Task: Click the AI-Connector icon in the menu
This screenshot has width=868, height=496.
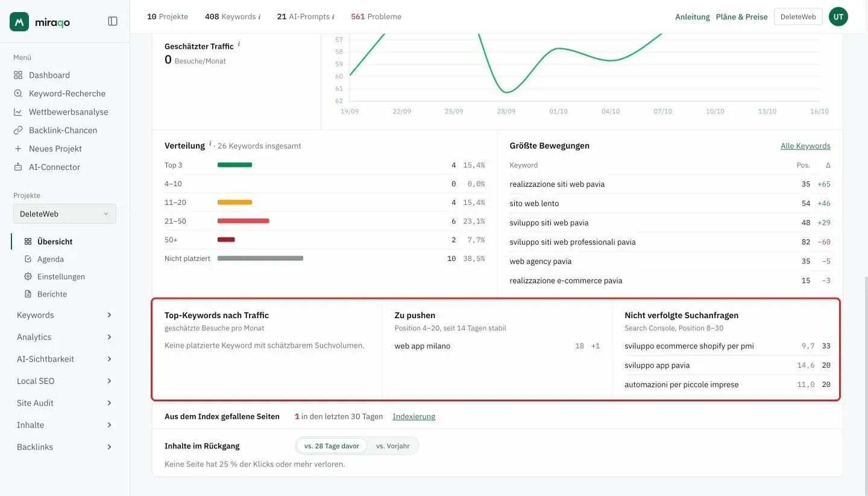Action: click(18, 167)
